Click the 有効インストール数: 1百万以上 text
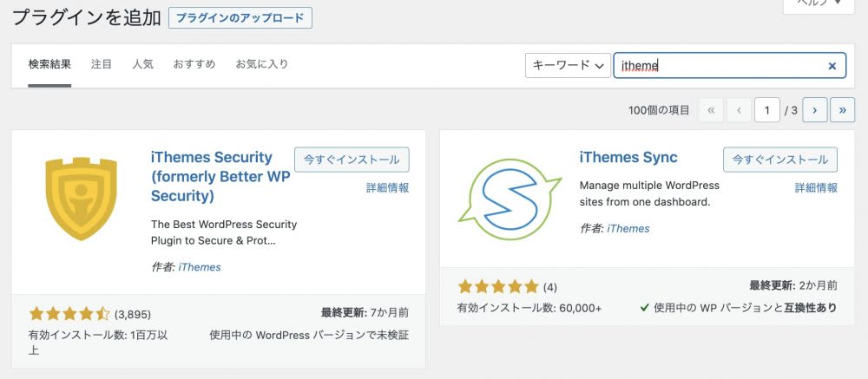Viewport: 868px width, 379px height. pos(98,343)
